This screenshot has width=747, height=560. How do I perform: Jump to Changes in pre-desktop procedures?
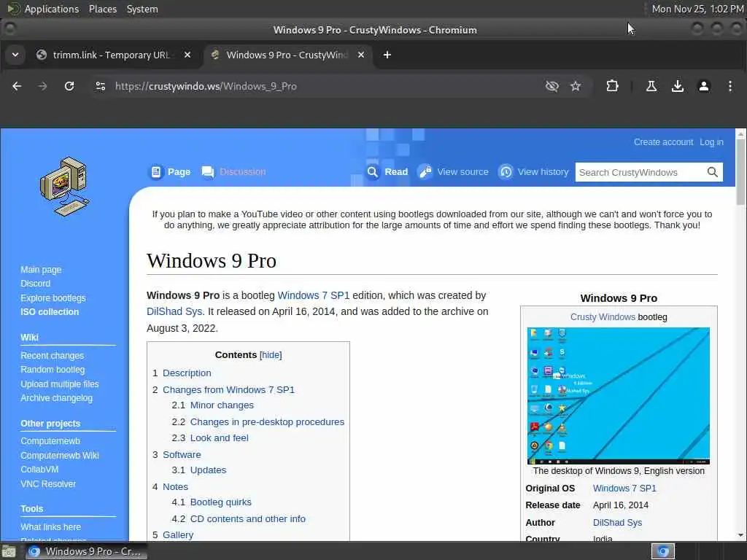click(267, 422)
